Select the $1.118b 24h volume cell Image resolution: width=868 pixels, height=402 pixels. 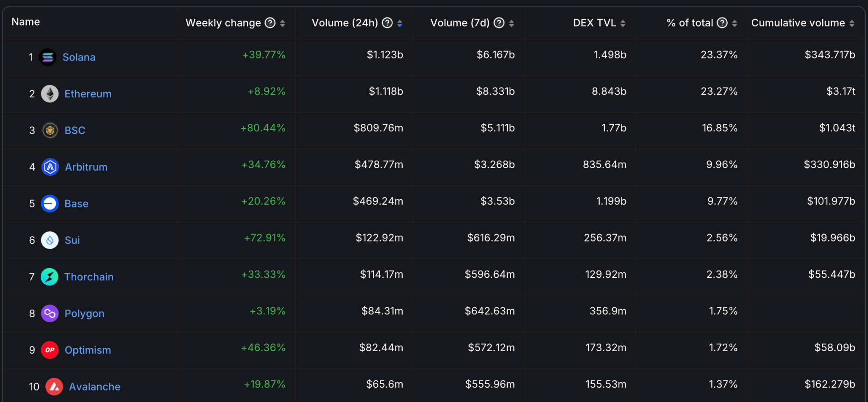pos(386,91)
